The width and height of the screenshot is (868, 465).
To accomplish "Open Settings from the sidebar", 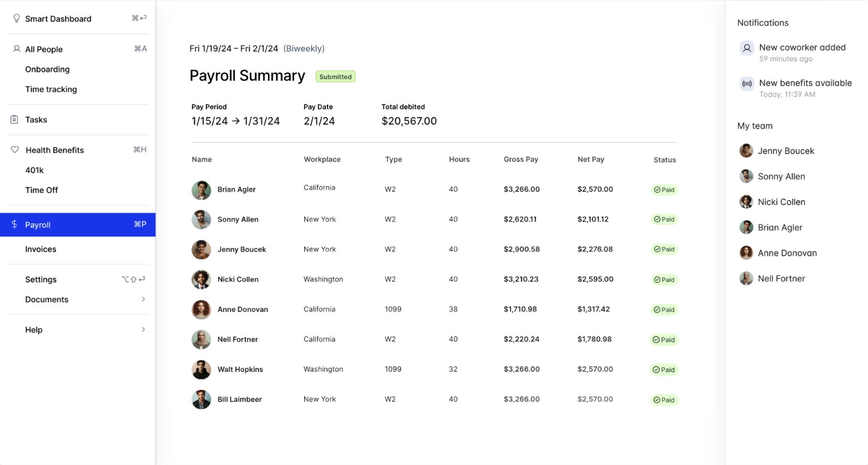I will click(x=41, y=279).
